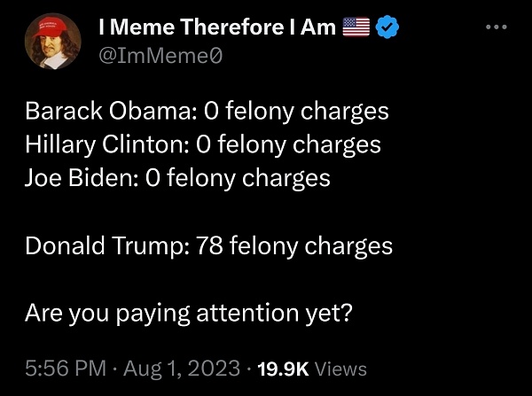The height and width of the screenshot is (396, 532).
Task: Open the profile avatar with red hat
Action: tap(52, 41)
